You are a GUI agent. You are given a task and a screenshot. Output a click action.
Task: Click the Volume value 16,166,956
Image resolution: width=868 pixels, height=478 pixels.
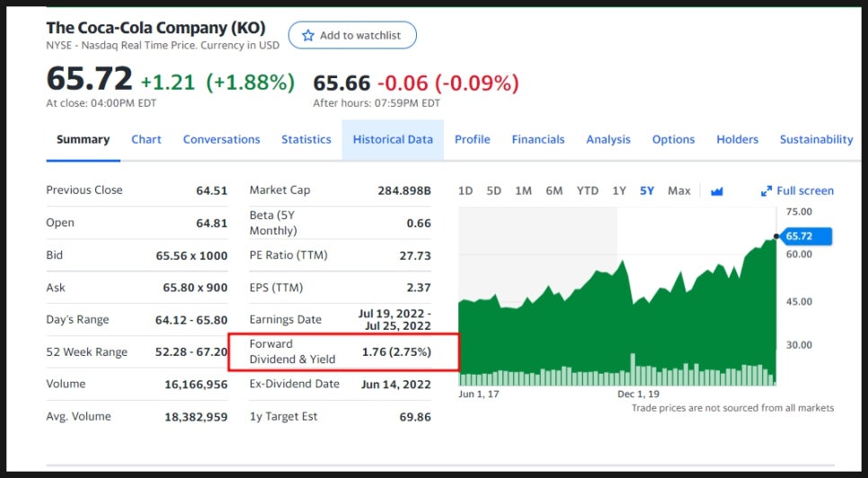(x=196, y=384)
